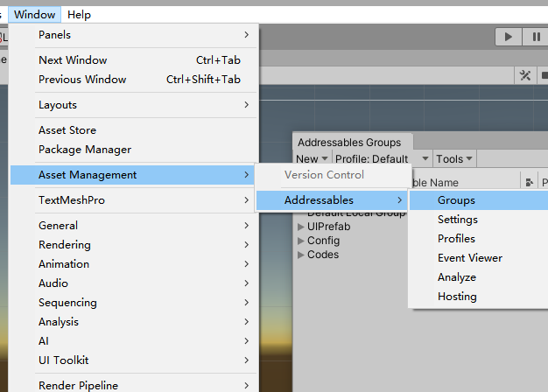548x392 pixels.
Task: Open the Sequencing submenu
Action: 134,303
